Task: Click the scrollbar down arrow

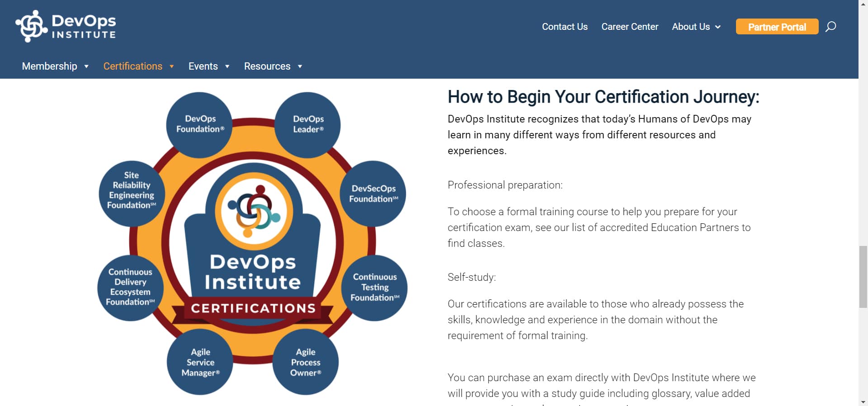Action: 863,401
